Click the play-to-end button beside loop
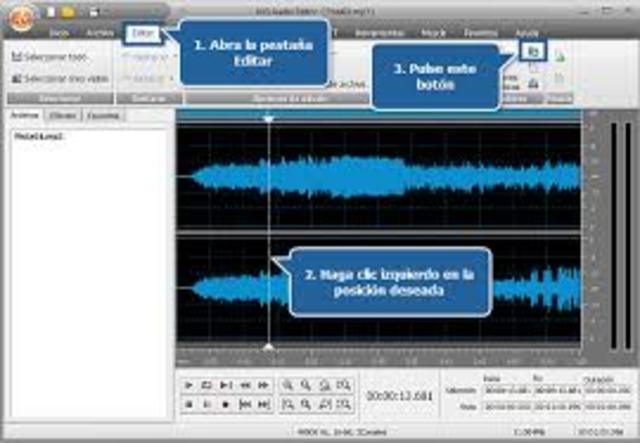The image size is (640, 443). tap(226, 385)
